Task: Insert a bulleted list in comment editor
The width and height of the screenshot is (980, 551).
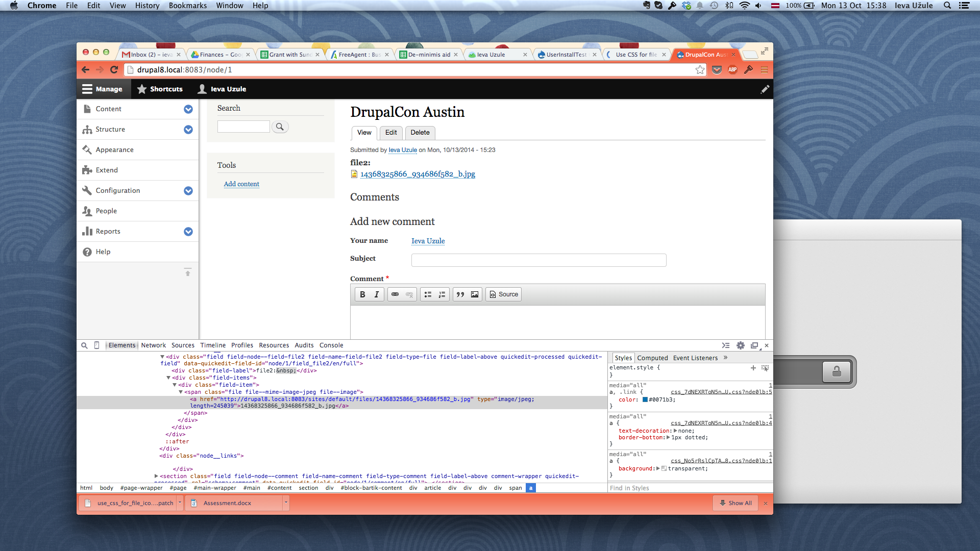Action: pos(428,294)
